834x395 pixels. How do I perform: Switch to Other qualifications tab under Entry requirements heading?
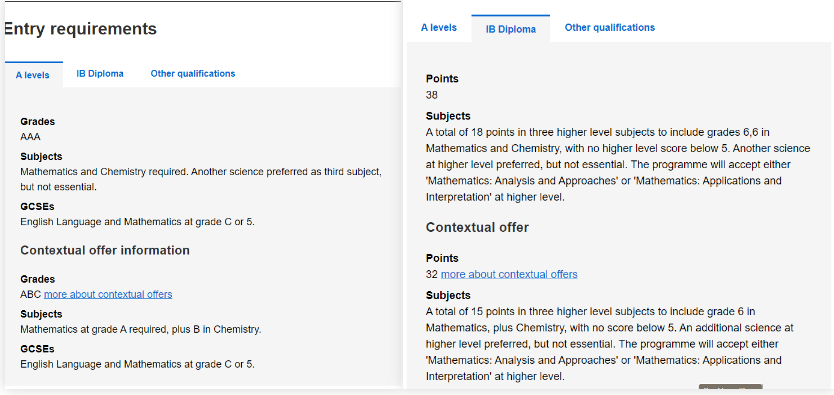coord(193,74)
